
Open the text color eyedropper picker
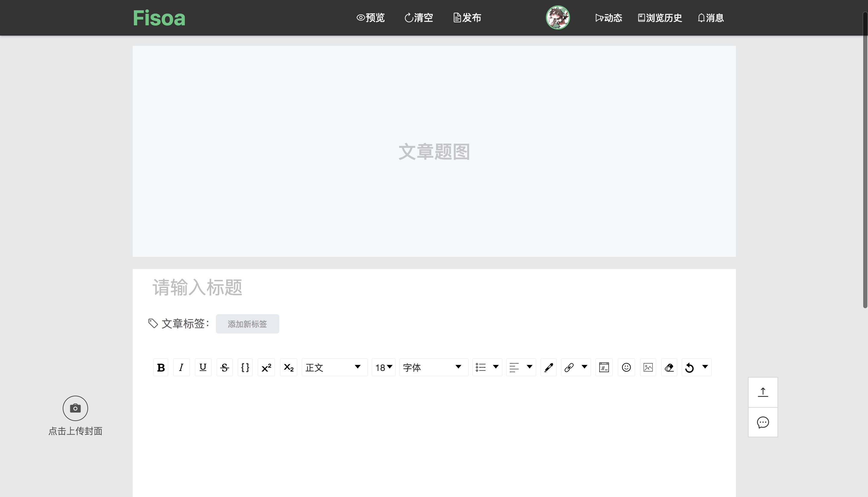549,368
